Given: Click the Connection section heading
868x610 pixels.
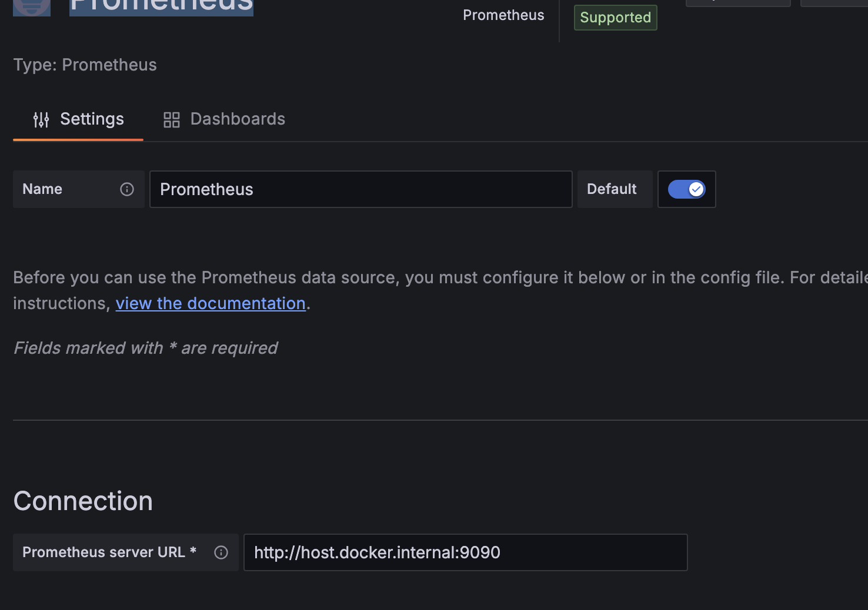Looking at the screenshot, I should (83, 501).
